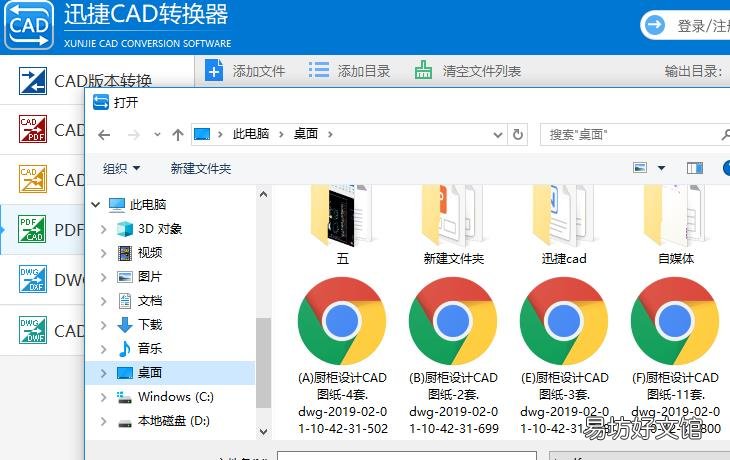Click 添加目录 to add a directory
Image resolution: width=730 pixels, height=460 pixels.
(350, 71)
